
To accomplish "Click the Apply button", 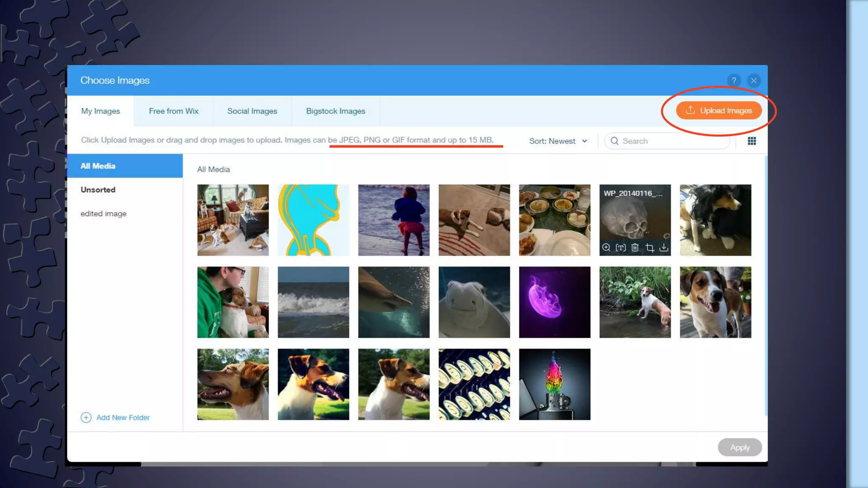I will tap(740, 447).
